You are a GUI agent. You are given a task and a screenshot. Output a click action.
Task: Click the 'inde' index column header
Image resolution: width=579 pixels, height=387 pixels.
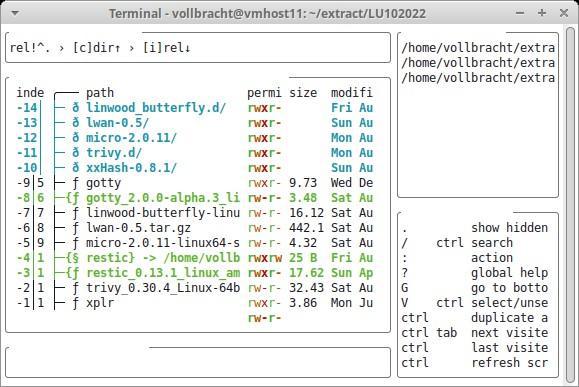click(30, 93)
